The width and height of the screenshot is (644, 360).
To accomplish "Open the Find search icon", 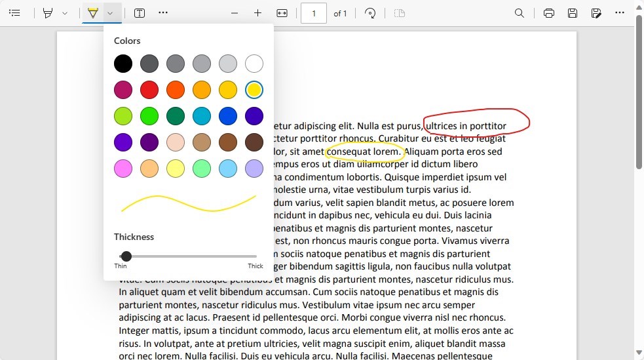I will [x=520, y=13].
